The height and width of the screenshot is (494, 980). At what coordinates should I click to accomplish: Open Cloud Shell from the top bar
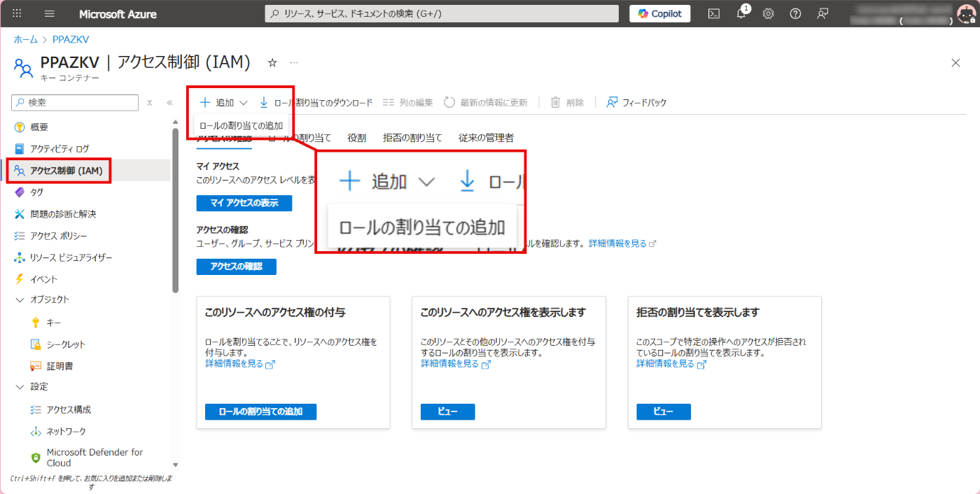point(714,13)
